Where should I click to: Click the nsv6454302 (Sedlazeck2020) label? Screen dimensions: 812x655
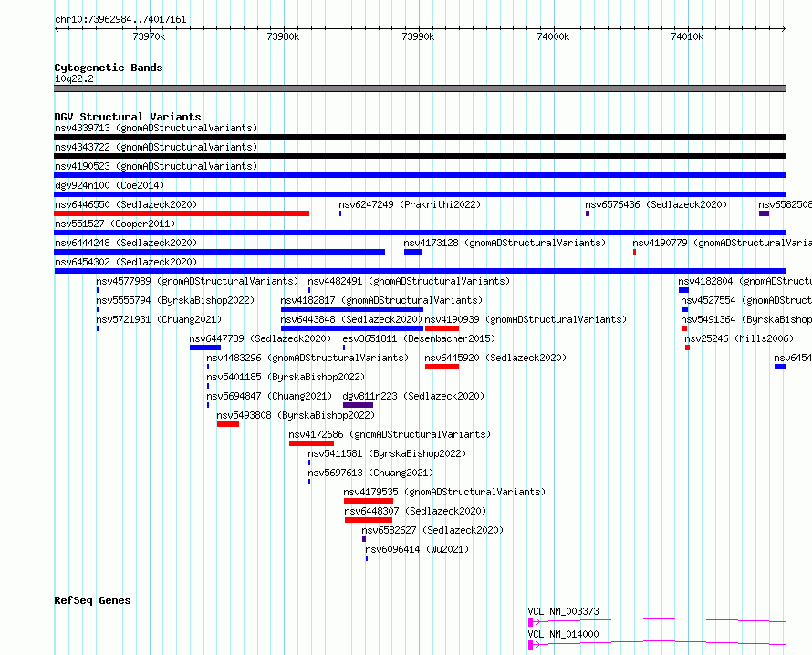point(126,262)
